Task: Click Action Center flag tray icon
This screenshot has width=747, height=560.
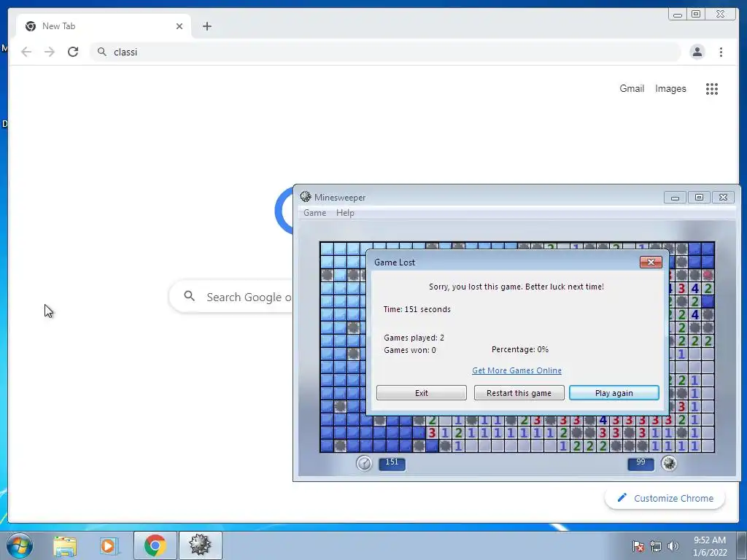Action: [x=638, y=547]
